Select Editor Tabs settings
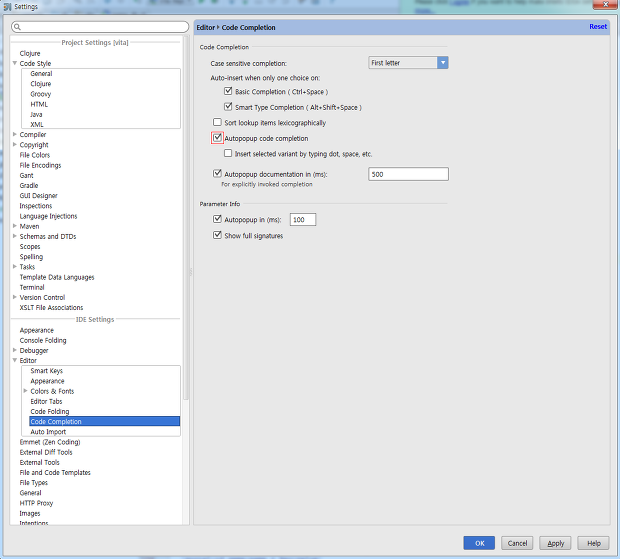 pos(46,401)
